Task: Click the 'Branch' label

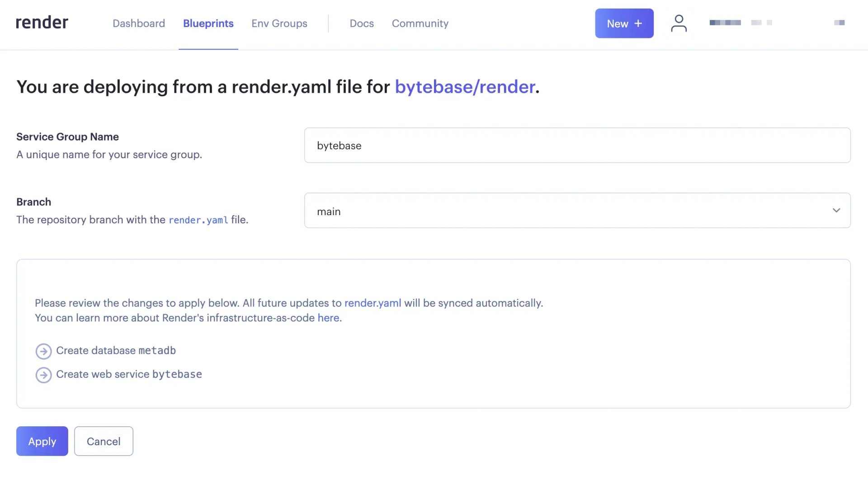Action: pos(33,202)
